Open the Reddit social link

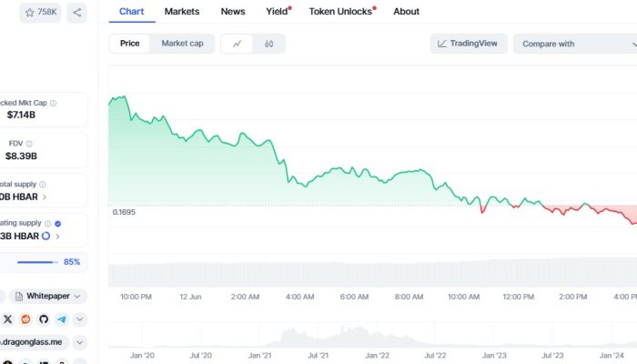pos(25,319)
